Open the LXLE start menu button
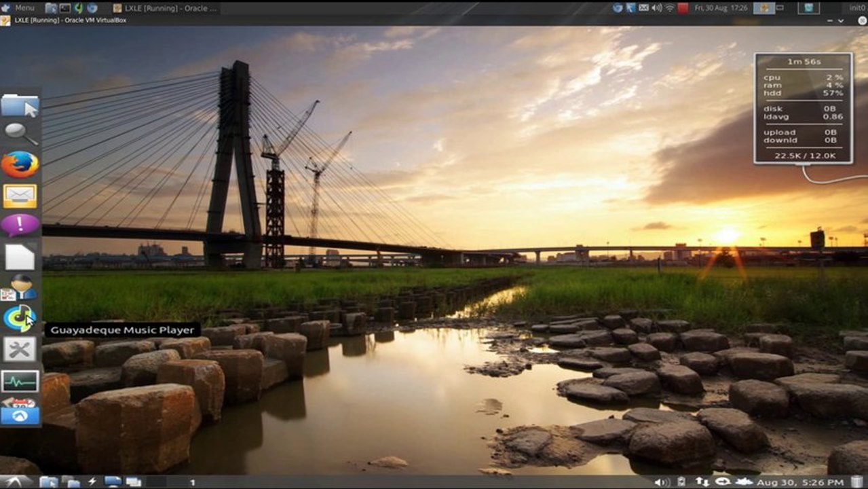The width and height of the screenshot is (868, 489). click(x=15, y=482)
